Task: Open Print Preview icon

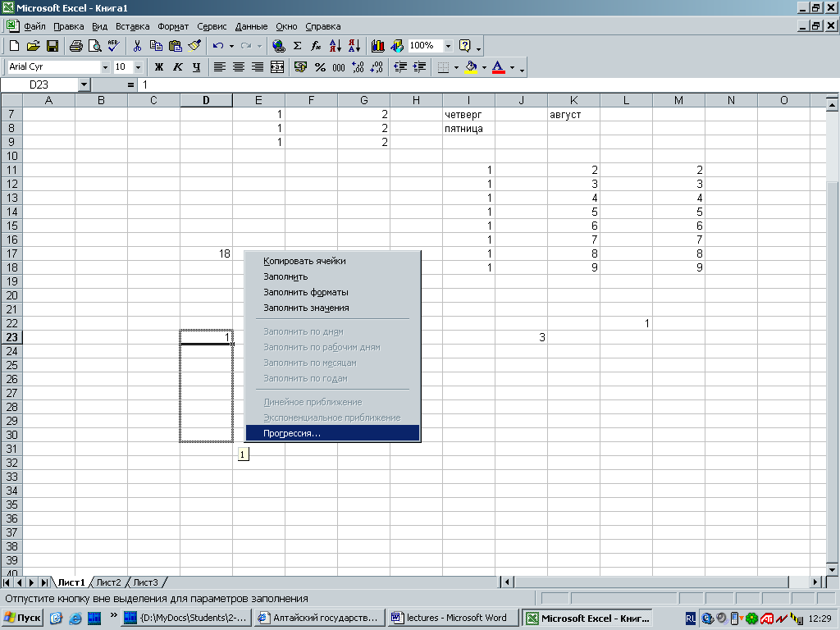Action: pos(95,46)
